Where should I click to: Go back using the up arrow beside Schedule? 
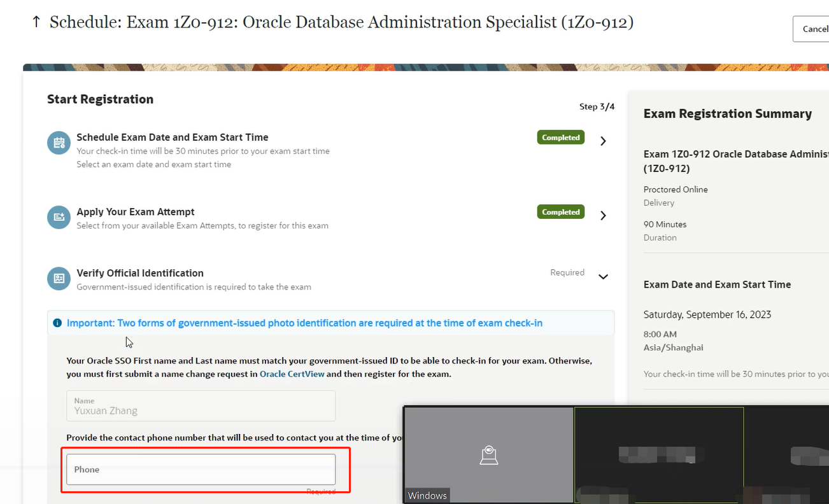click(x=36, y=22)
